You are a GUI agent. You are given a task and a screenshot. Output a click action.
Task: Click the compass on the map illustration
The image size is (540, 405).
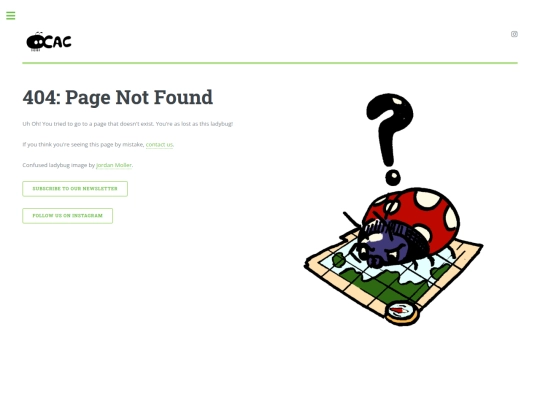pos(402,313)
